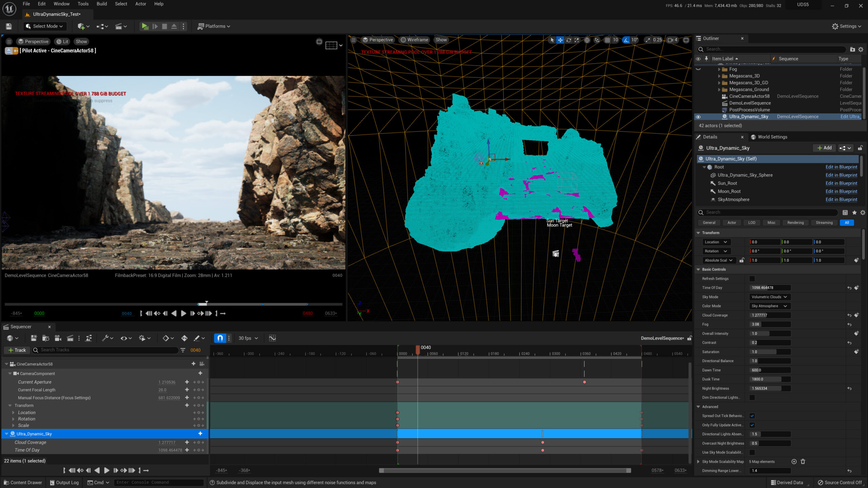Uncheck Spread Out Tick Behavior checkbox
This screenshot has width=868, height=488.
pyautogui.click(x=752, y=416)
